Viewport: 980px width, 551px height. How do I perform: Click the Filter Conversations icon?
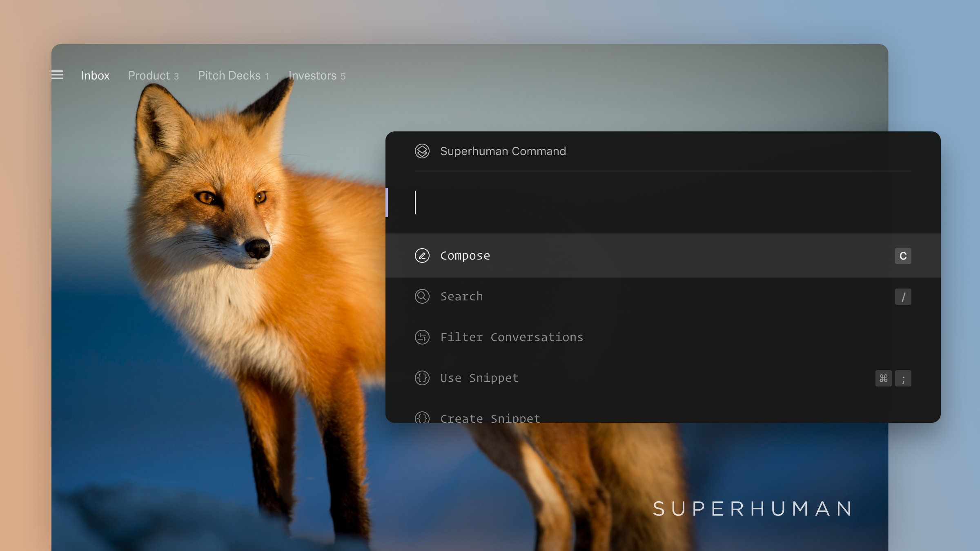click(x=422, y=337)
